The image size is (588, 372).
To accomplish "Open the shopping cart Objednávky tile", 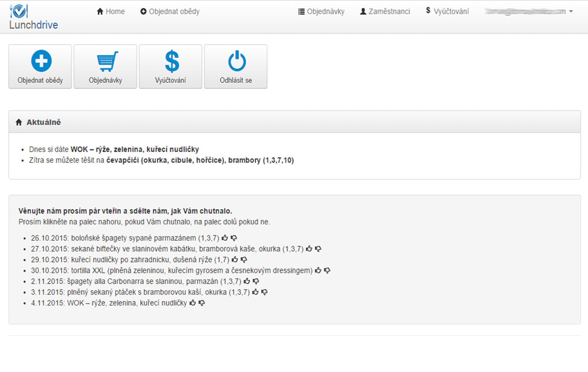I will pos(105,67).
